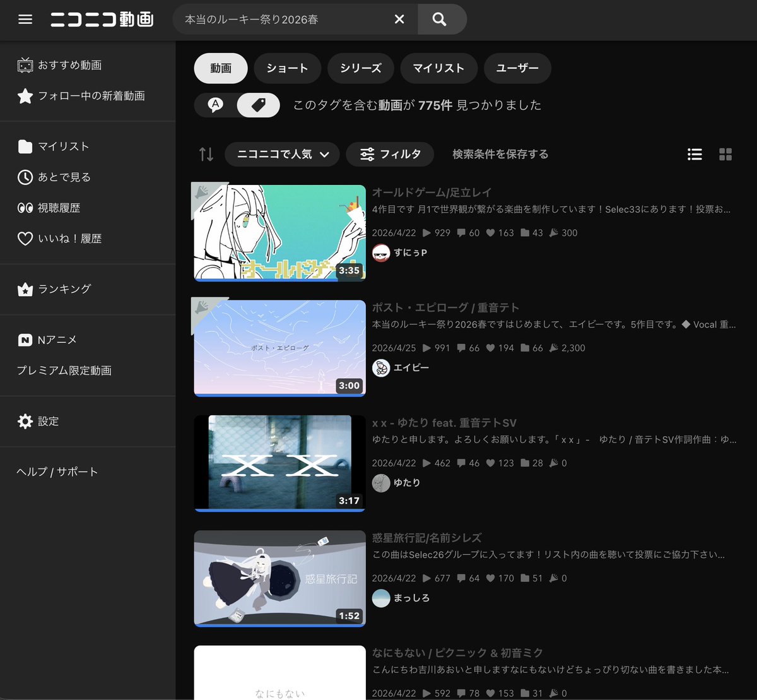
Task: Switch to list view layout
Action: click(695, 154)
